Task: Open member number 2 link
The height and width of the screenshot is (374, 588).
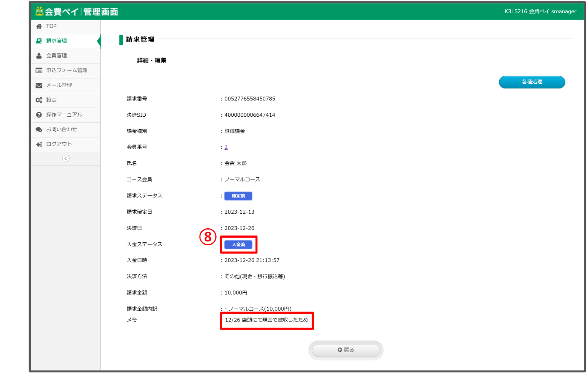Action: tap(226, 147)
